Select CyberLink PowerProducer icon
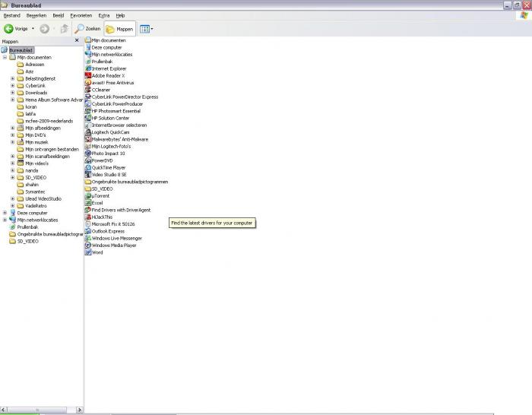Image resolution: width=532 pixels, height=415 pixels. 88,104
